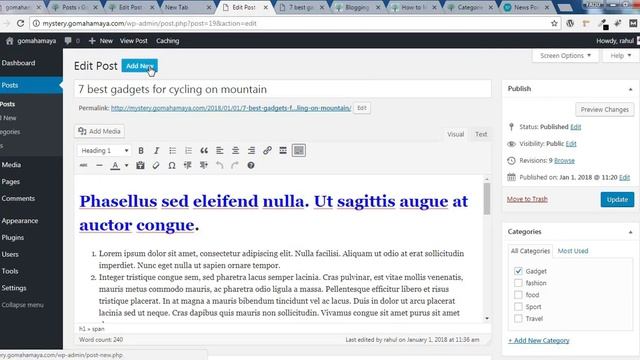Toggle the toolbar kitchen sink icon
Screen dimensions: 640x360
(299, 151)
